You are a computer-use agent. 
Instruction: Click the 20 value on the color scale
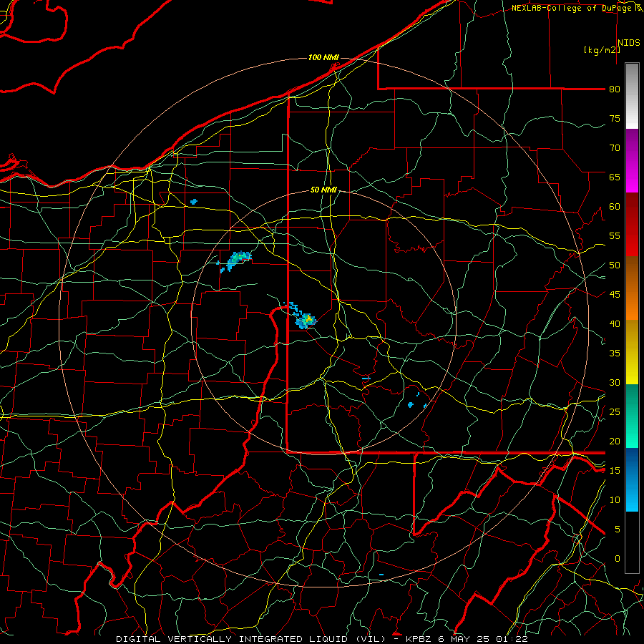(x=615, y=441)
